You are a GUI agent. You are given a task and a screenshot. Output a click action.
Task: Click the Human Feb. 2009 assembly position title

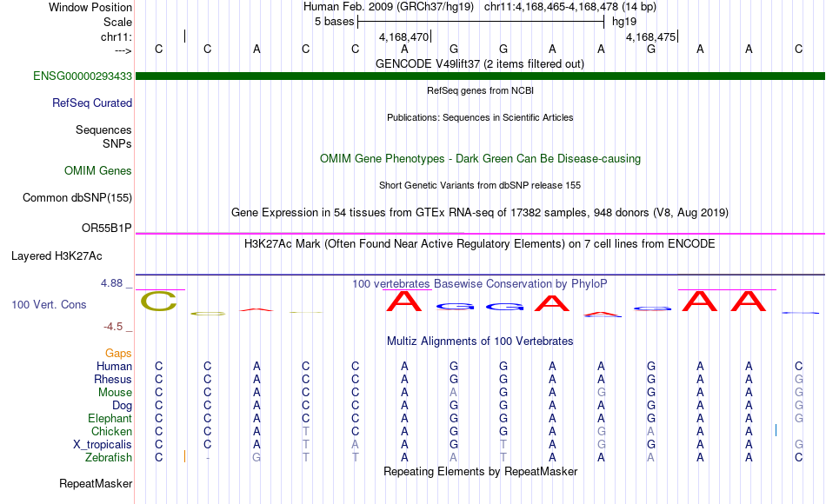479,7
